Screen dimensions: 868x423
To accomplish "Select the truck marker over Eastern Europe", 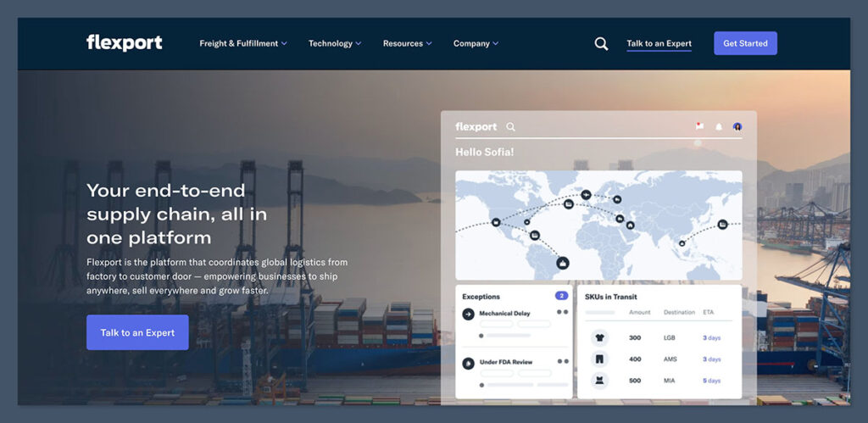I will click(x=617, y=199).
